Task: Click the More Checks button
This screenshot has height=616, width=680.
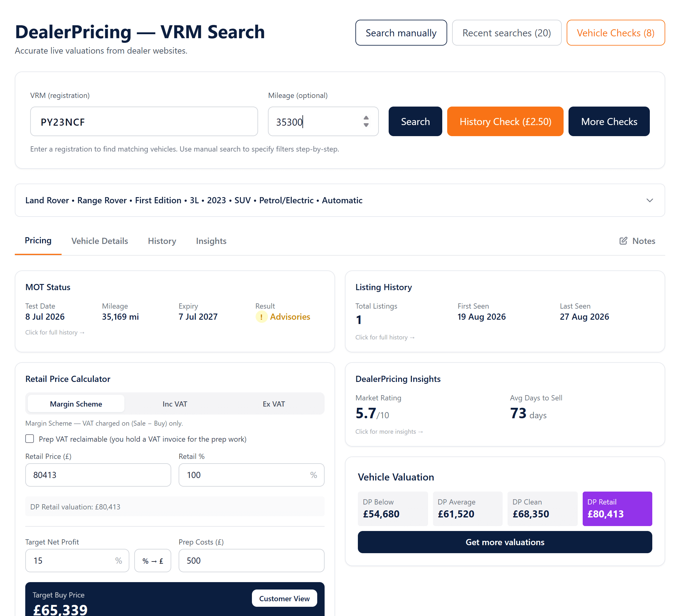Action: [x=609, y=121]
